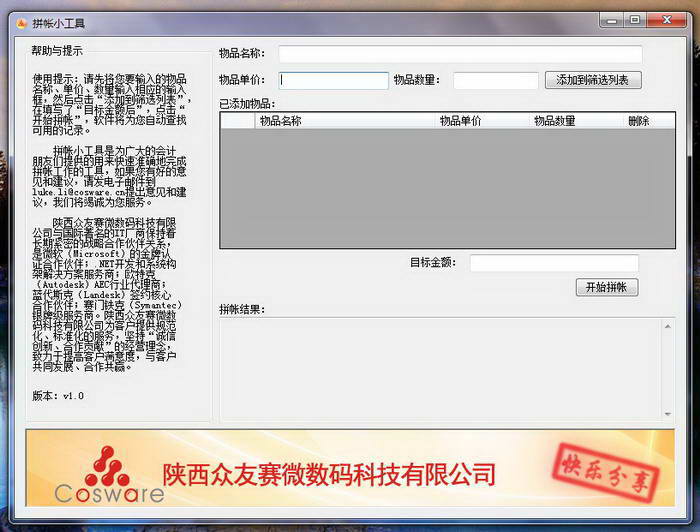The height and width of the screenshot is (532, 700).
Task: Click the 快乐分享 red stamp
Action: point(606,472)
